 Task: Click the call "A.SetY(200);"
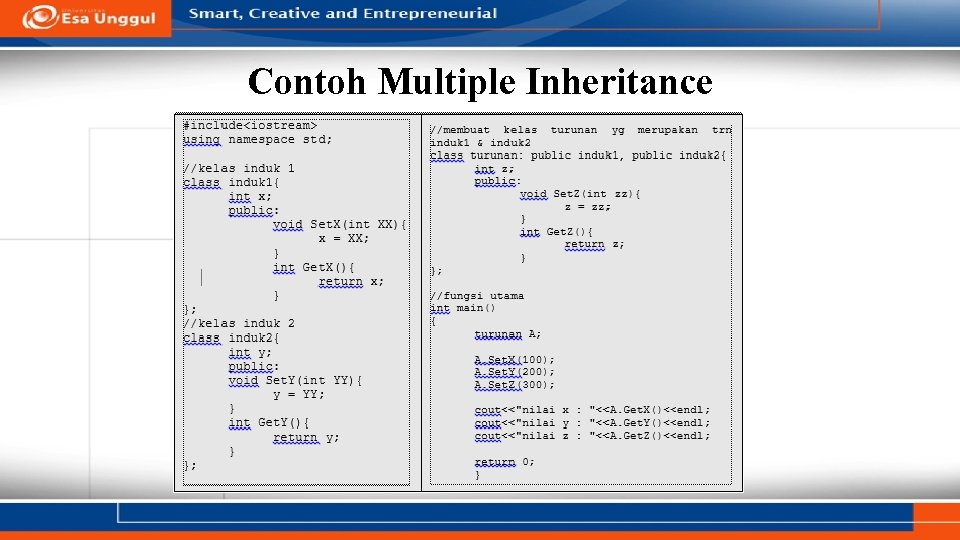[x=514, y=372]
